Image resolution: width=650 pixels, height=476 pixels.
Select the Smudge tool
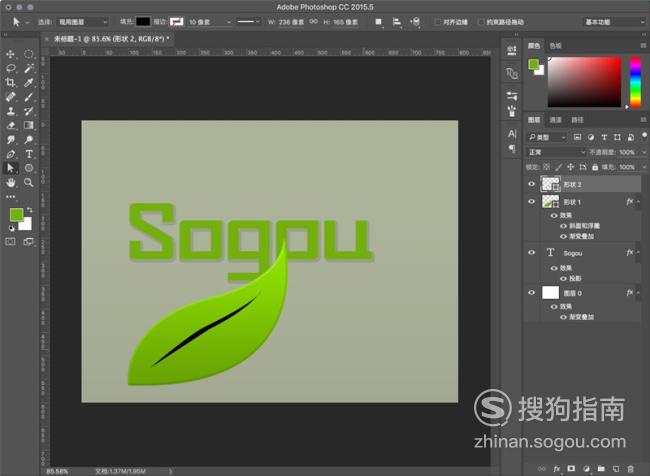point(10,140)
